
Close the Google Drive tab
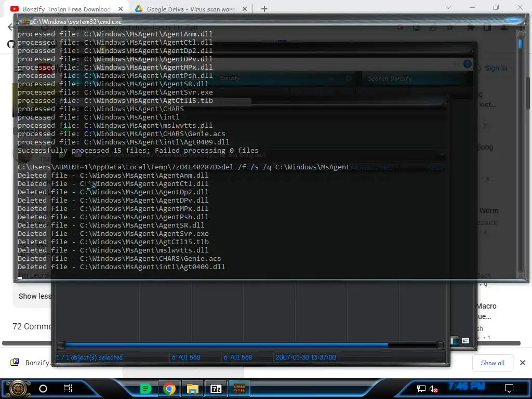(x=245, y=9)
